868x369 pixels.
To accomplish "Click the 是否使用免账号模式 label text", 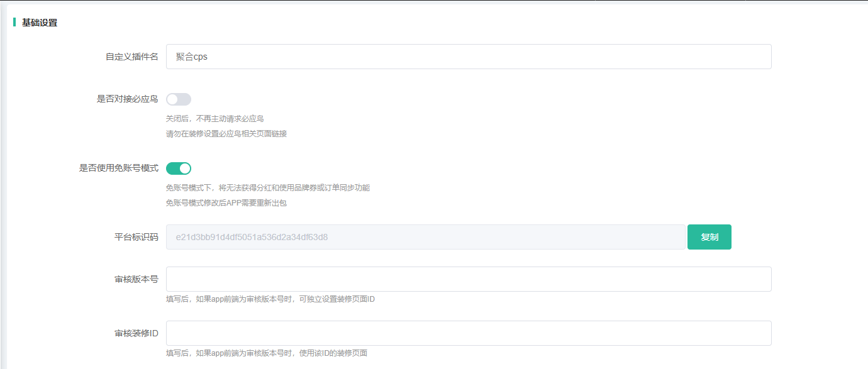I will point(118,168).
